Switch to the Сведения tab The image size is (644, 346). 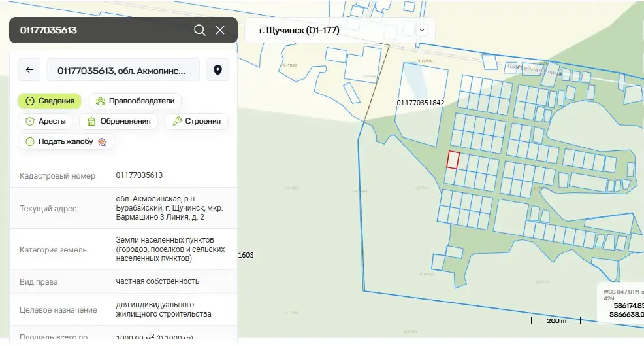[50, 101]
